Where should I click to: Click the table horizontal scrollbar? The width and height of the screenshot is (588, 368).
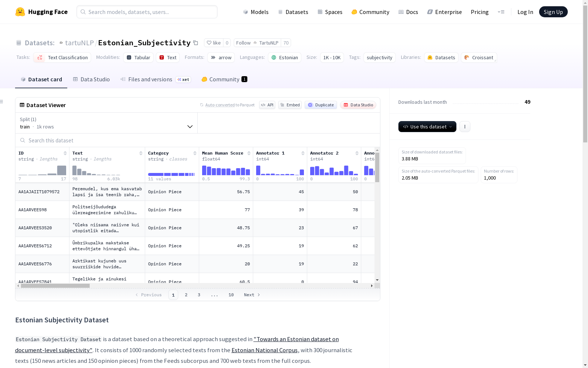(55, 286)
